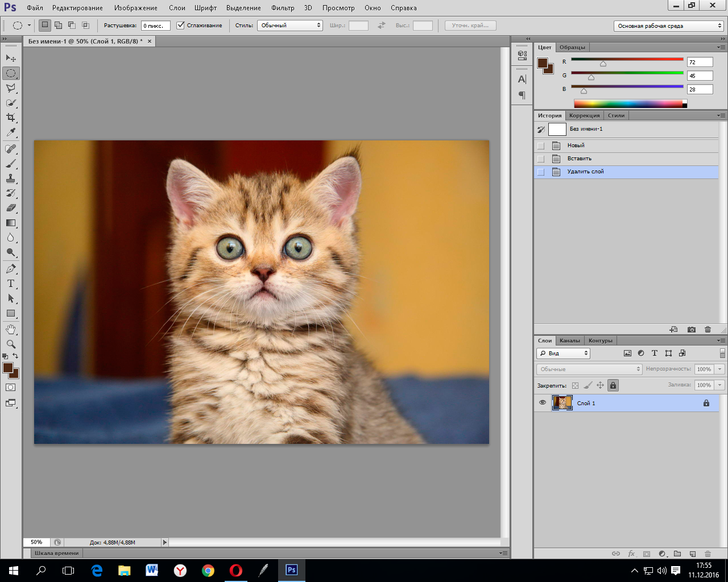The height and width of the screenshot is (582, 728).
Task: Switch to the Коррекция tab
Action: (x=585, y=115)
